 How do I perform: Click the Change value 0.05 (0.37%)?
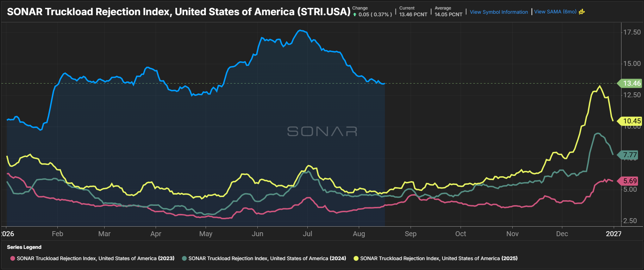(x=375, y=14)
